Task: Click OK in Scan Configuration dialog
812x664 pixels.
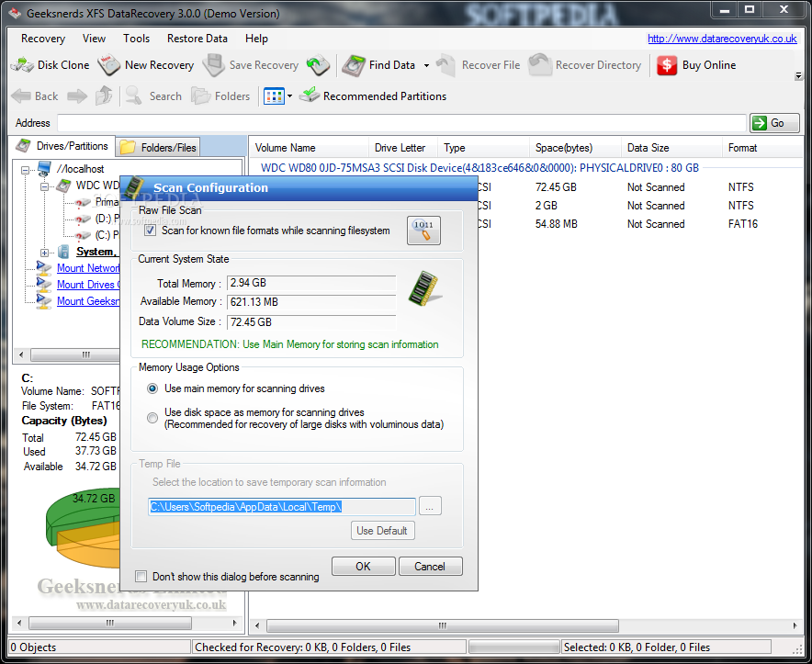Action: pos(363,566)
